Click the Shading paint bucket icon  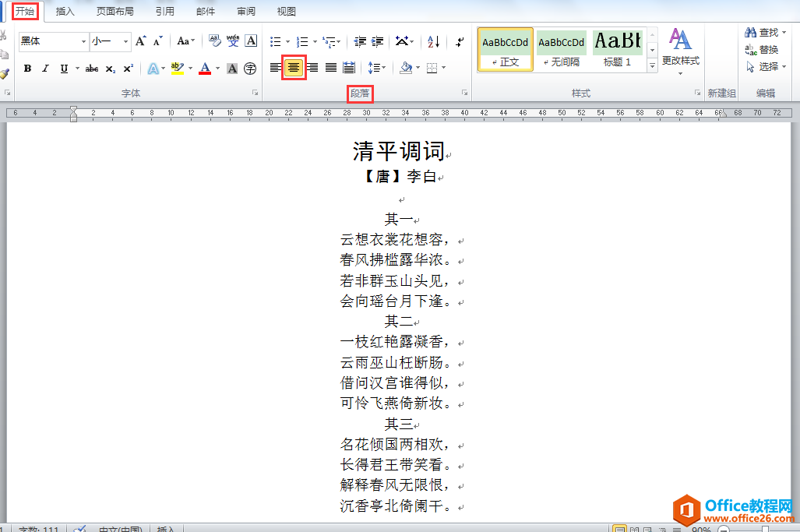click(406, 67)
